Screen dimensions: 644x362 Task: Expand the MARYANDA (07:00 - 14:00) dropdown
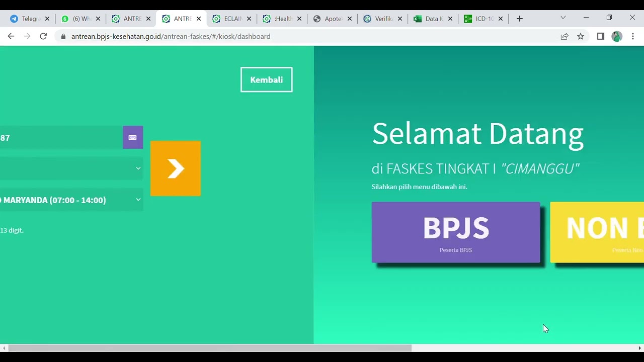[71, 200]
